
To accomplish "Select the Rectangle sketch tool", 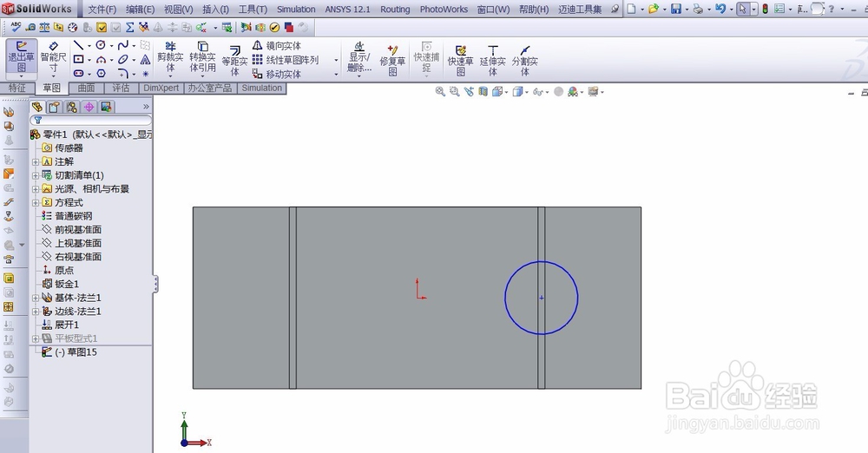I will (x=79, y=59).
